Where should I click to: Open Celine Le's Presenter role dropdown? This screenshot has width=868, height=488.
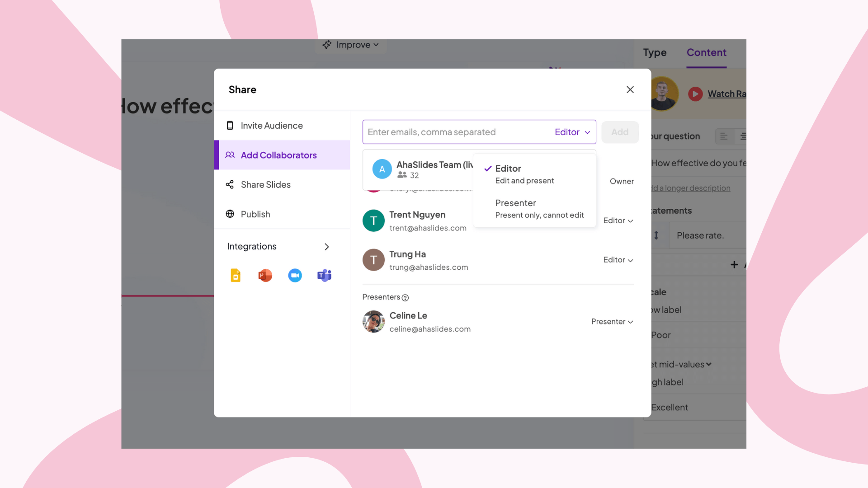(612, 322)
